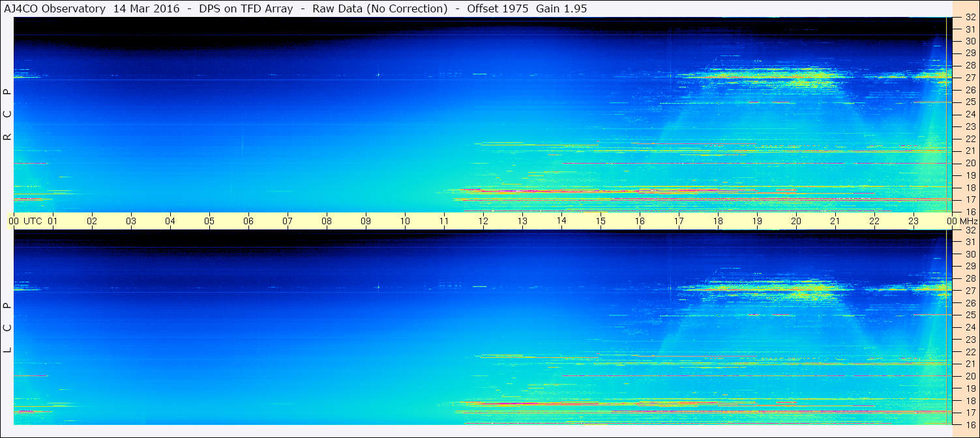The width and height of the screenshot is (980, 438).
Task: Click the 15 hour mark on time axis
Action: (601, 221)
